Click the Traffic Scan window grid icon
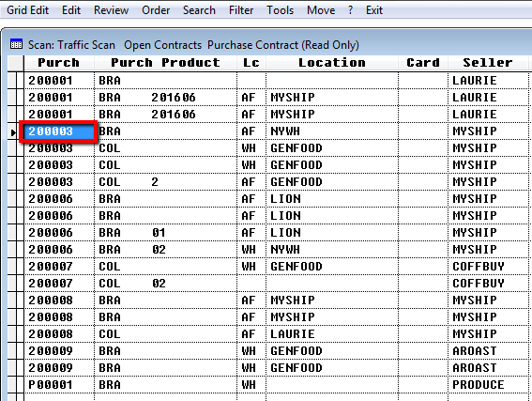532x401 pixels. (x=16, y=44)
